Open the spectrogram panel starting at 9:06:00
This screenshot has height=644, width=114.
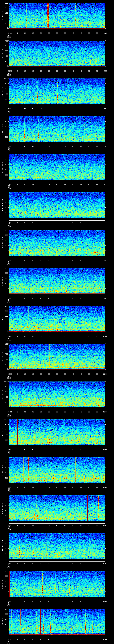pos(57,205)
